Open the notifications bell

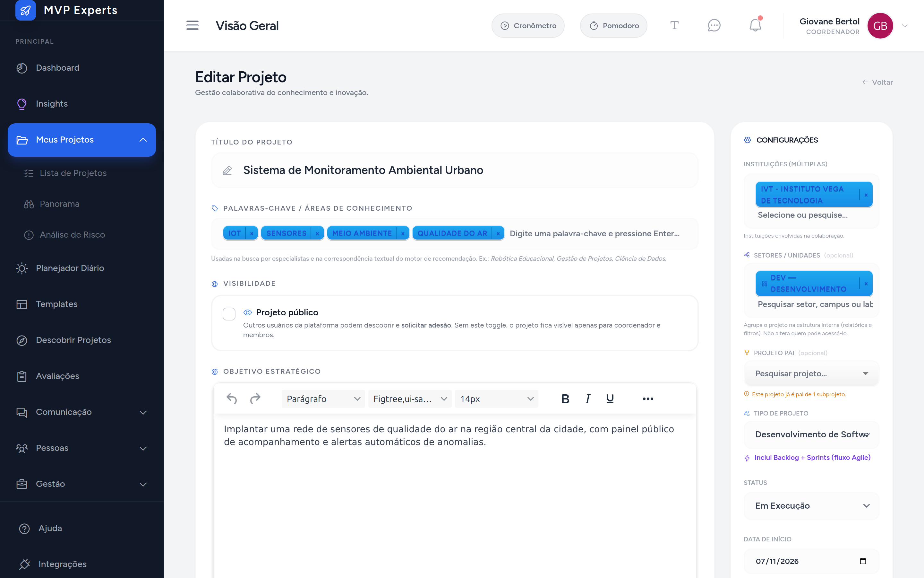tap(755, 26)
